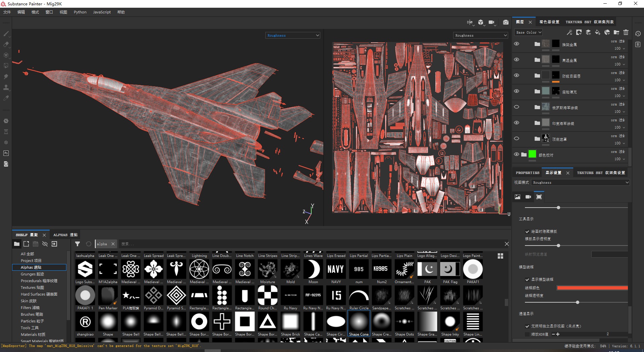The height and width of the screenshot is (352, 644).
Task: Select the Material picker eyedropper
Action: (x=6, y=98)
